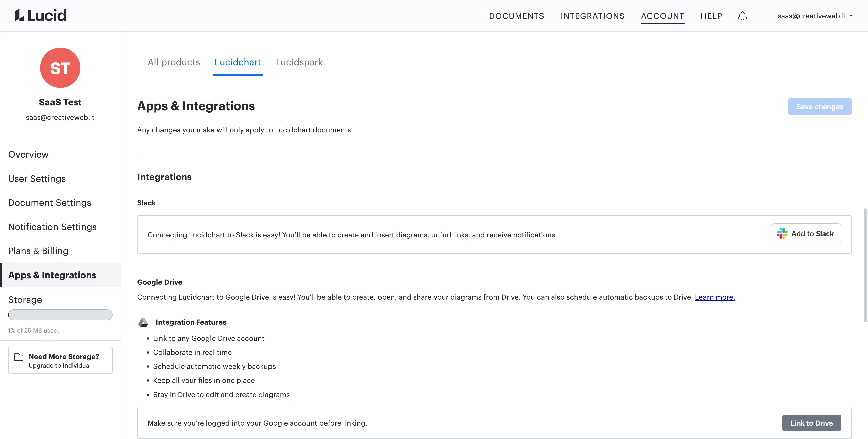Click the Google Drive section heading
Screen dimensions: 868x439
tap(160, 282)
